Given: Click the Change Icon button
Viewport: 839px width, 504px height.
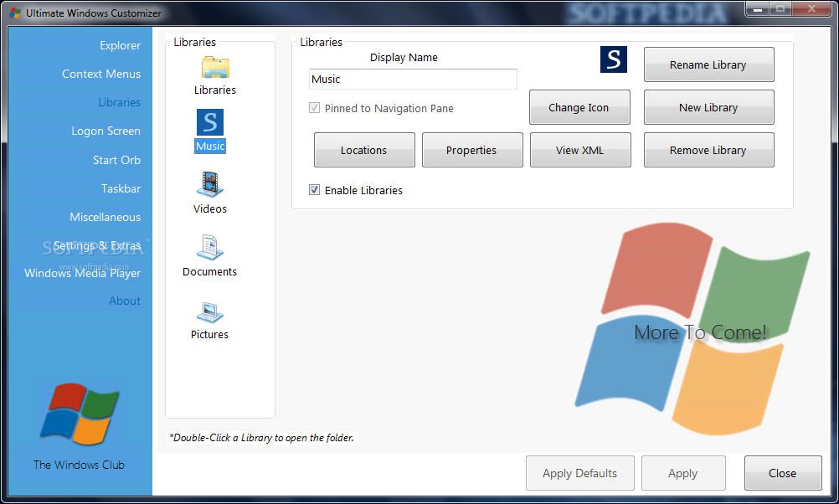Looking at the screenshot, I should [x=579, y=107].
